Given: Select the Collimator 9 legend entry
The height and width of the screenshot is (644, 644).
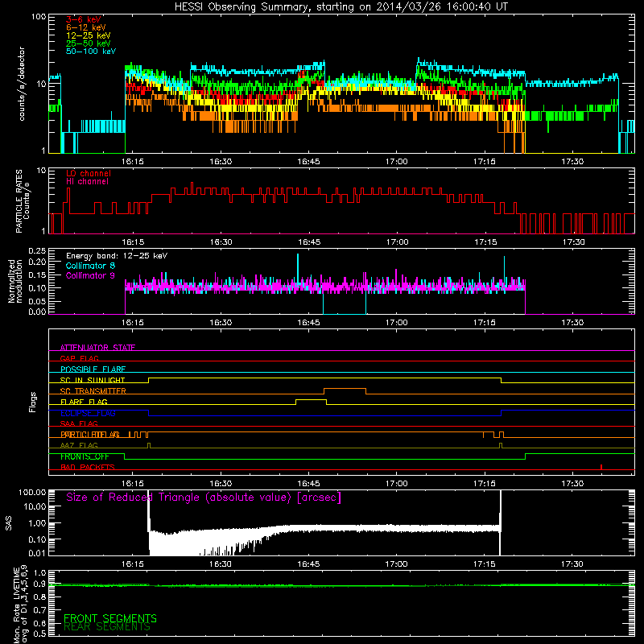Looking at the screenshot, I should (x=90, y=275).
